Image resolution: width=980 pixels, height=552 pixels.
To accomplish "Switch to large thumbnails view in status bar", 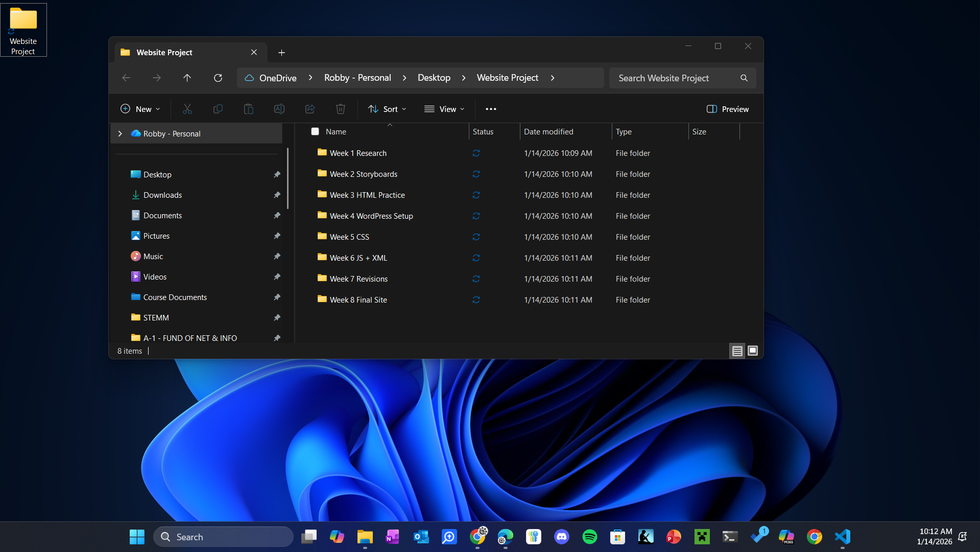I will click(753, 351).
